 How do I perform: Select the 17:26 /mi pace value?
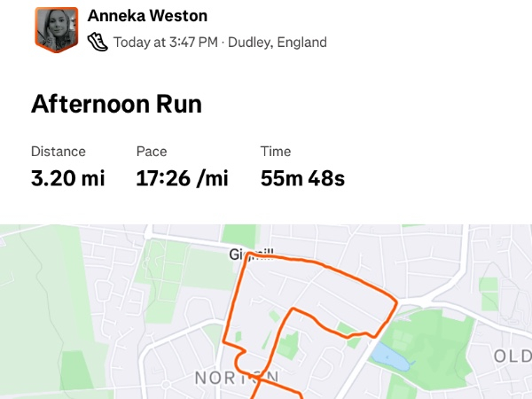click(182, 178)
